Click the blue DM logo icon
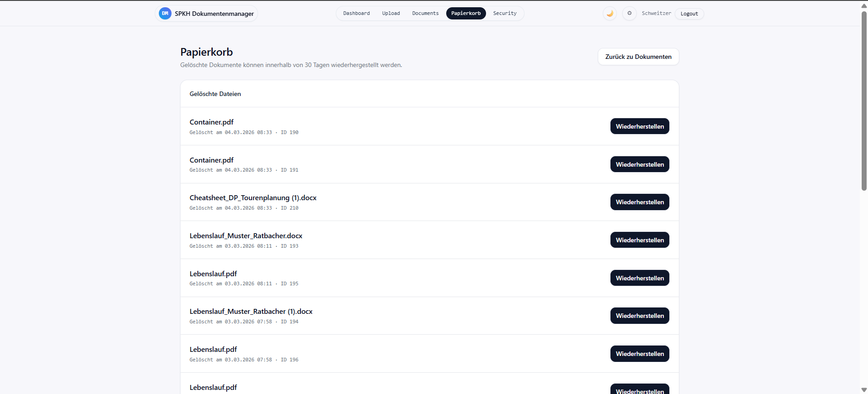 point(165,14)
